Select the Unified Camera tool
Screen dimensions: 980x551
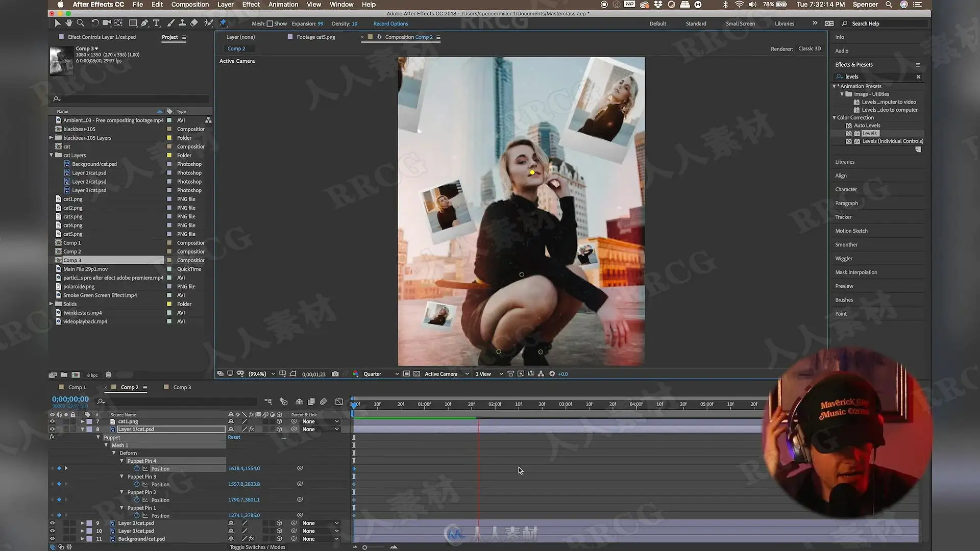(x=107, y=23)
